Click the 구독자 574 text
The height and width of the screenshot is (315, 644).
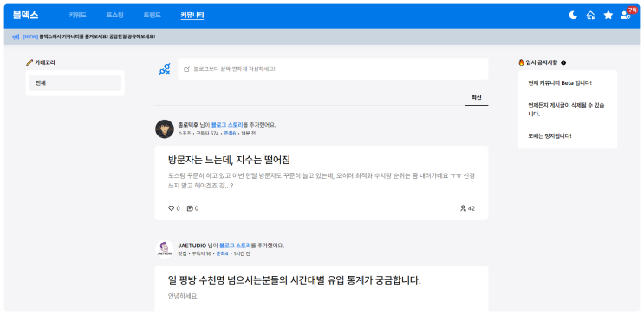[207, 134]
